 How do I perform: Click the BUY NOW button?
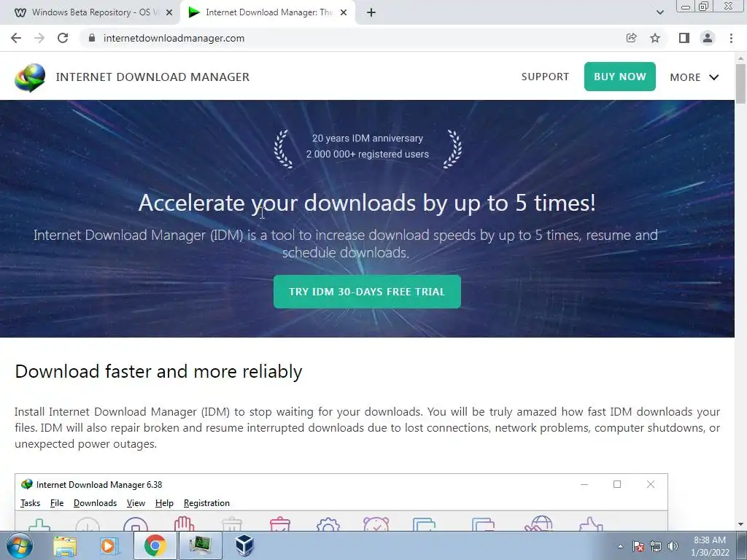[620, 77]
